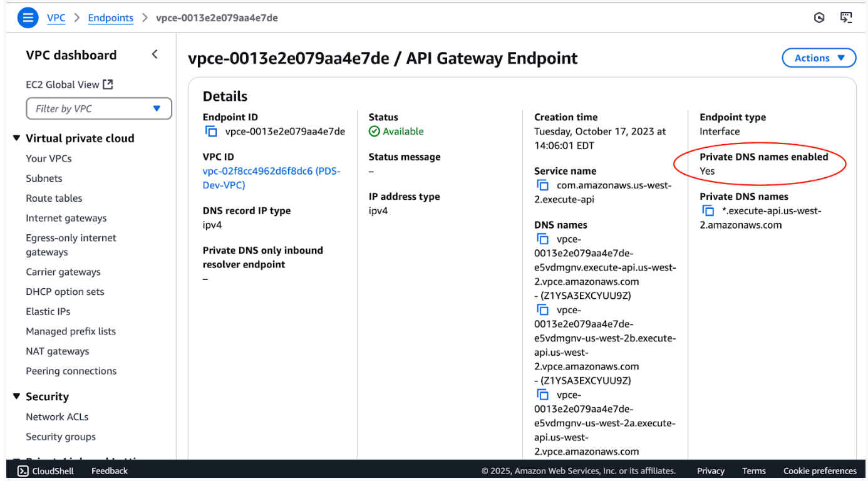Open the Actions dropdown menu
The height and width of the screenshot is (481, 868).
click(x=819, y=58)
